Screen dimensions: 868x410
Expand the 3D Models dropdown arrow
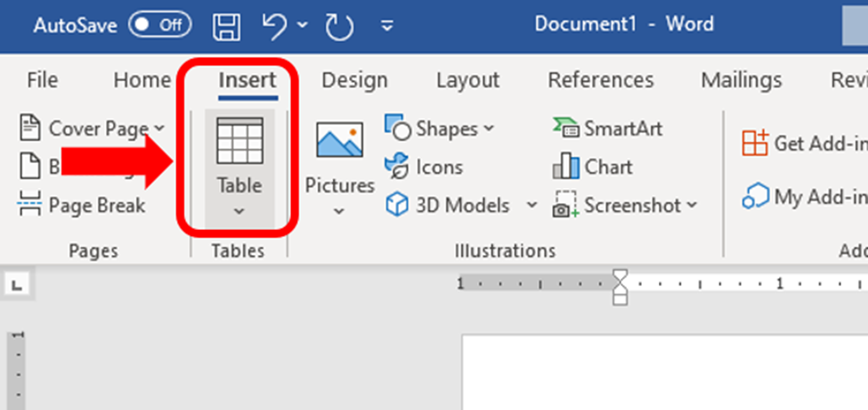(x=531, y=205)
